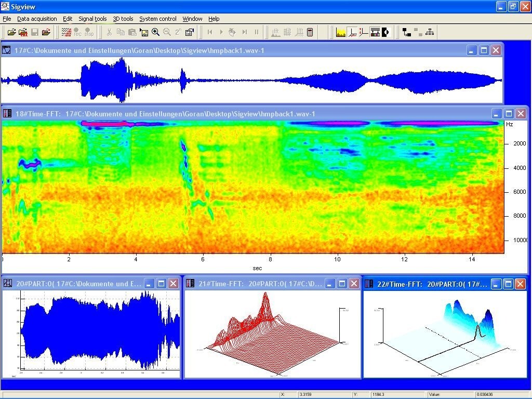
Task: Click the zoom in magnifier icon
Action: 156,32
